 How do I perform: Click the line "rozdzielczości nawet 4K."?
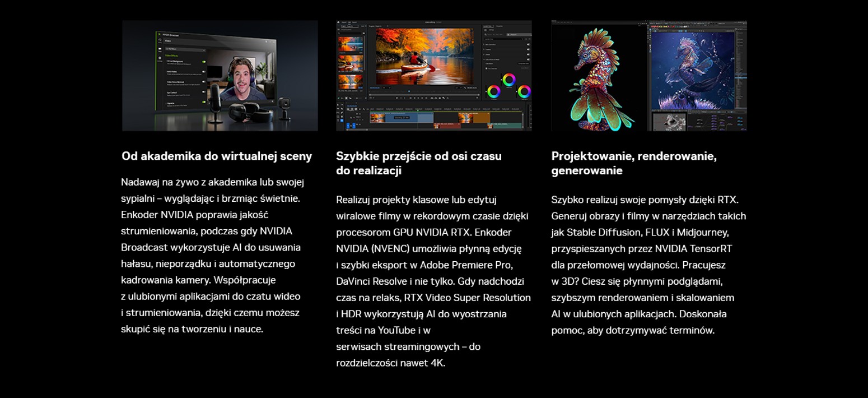point(390,363)
